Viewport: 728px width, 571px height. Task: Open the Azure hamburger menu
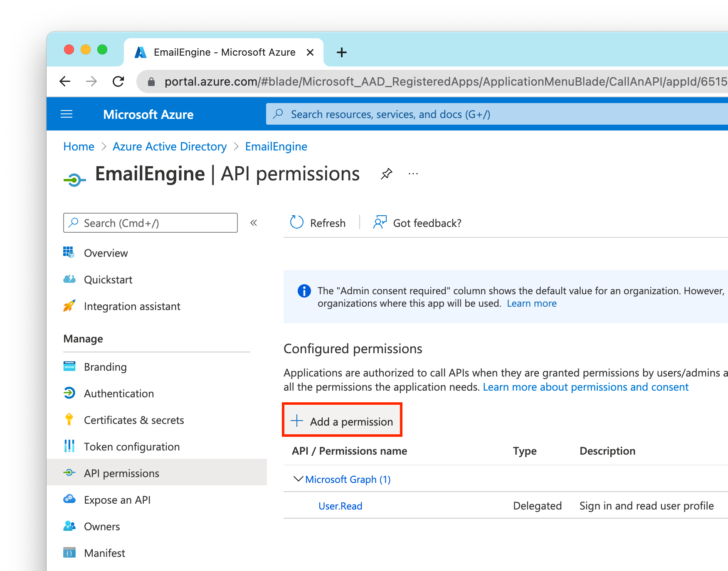(67, 114)
